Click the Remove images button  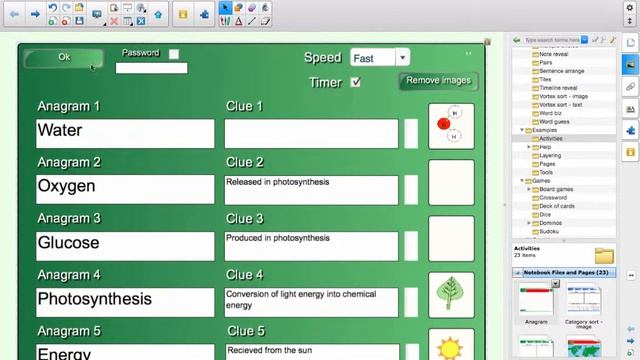click(438, 81)
